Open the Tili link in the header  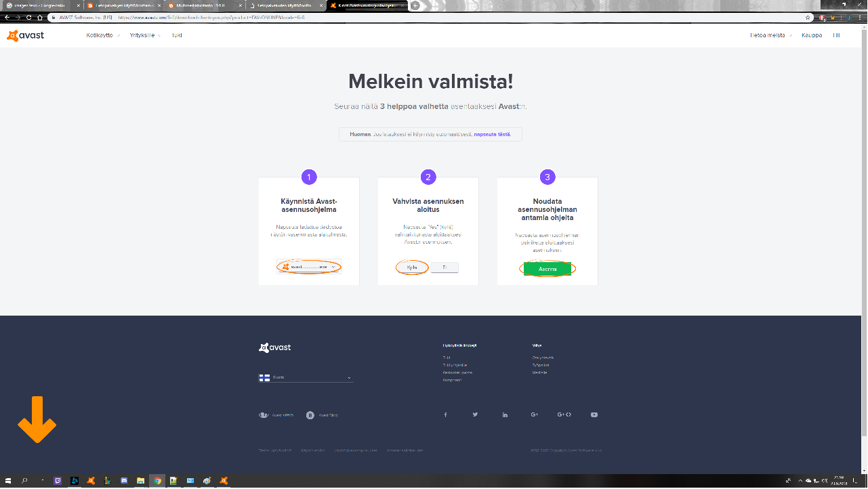pyautogui.click(x=836, y=35)
